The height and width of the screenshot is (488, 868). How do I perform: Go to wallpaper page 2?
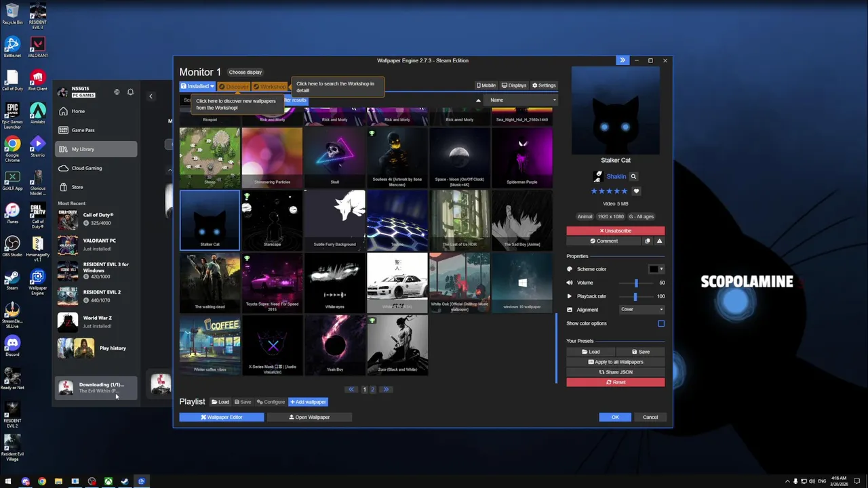[x=372, y=389]
